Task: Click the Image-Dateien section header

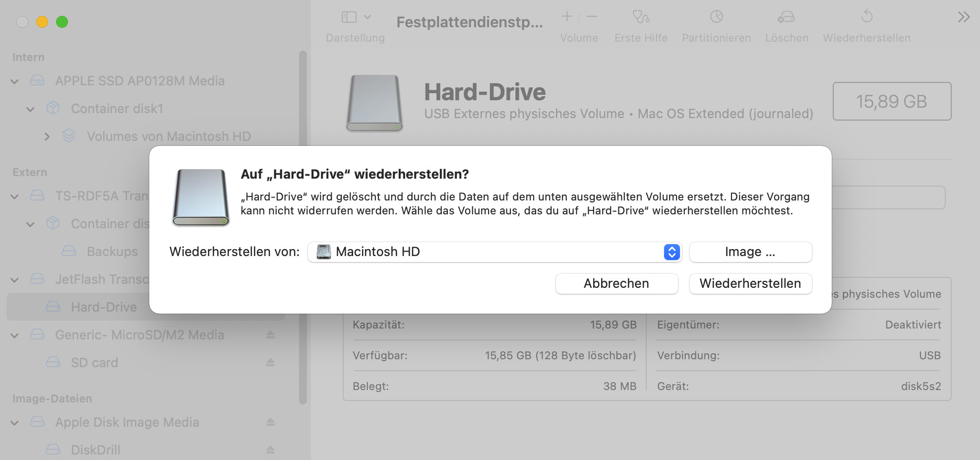Action: click(52, 399)
